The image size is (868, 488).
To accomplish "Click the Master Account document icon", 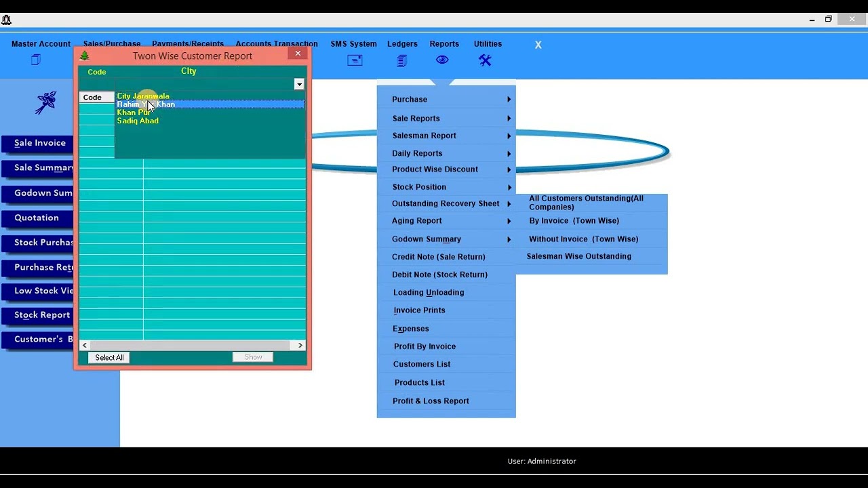I will (36, 60).
